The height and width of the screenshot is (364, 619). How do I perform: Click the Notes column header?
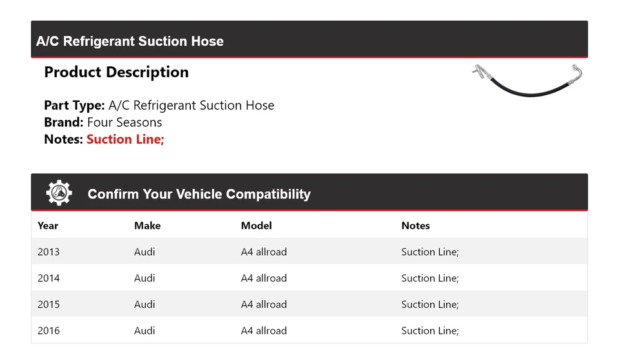pos(415,225)
